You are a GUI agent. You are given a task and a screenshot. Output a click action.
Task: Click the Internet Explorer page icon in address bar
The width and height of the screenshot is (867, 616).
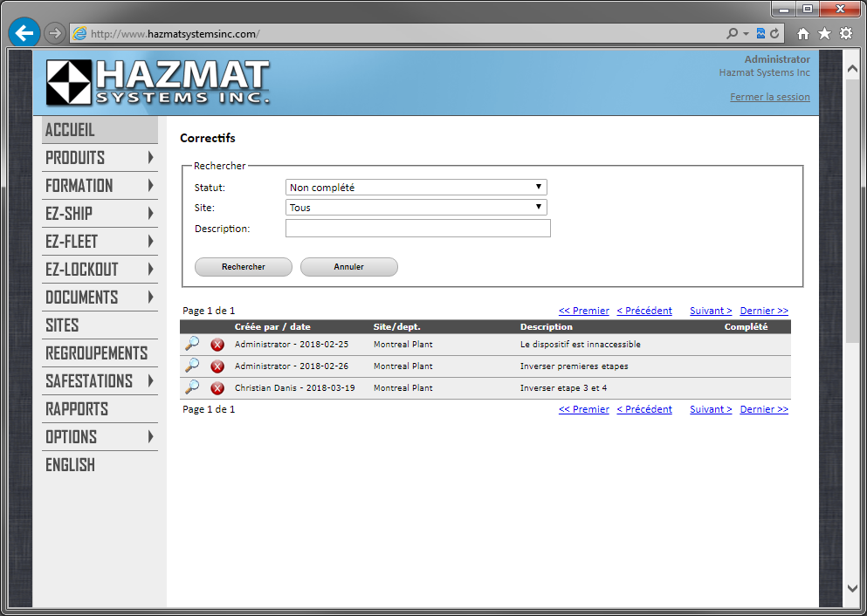click(80, 34)
